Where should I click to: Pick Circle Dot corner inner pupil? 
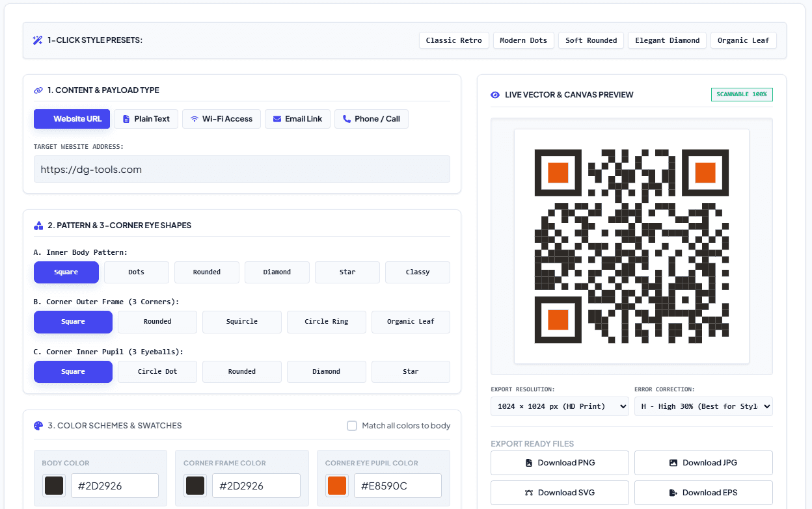[157, 372]
